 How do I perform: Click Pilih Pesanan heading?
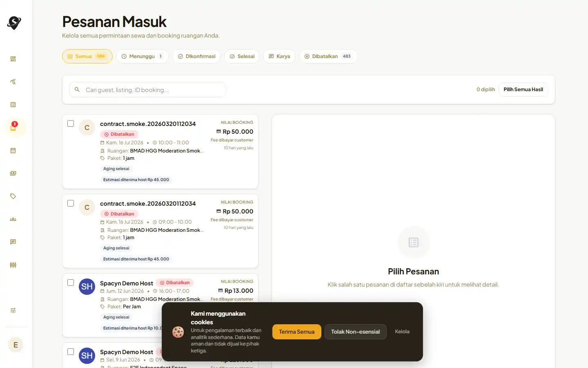coord(414,272)
